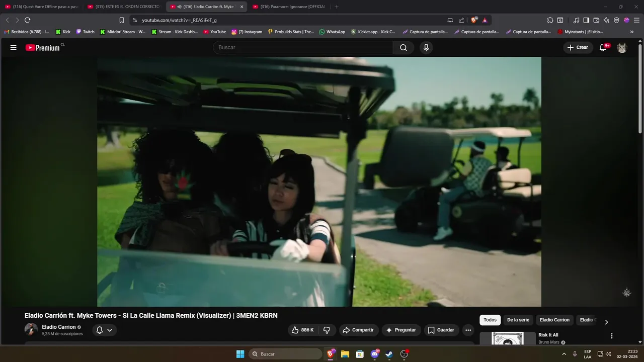Screen dimensions: 644x362
Task: Click Eladio Carrion channel avatar
Action: [31, 330]
